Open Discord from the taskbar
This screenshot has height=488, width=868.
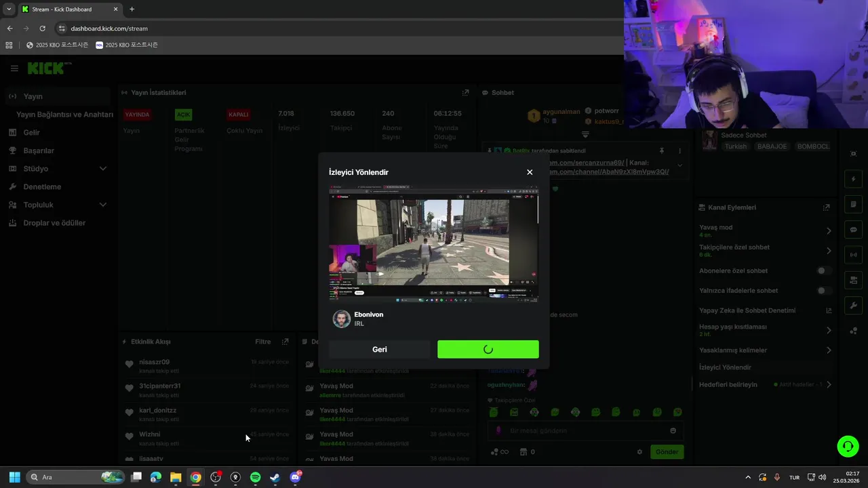(295, 477)
